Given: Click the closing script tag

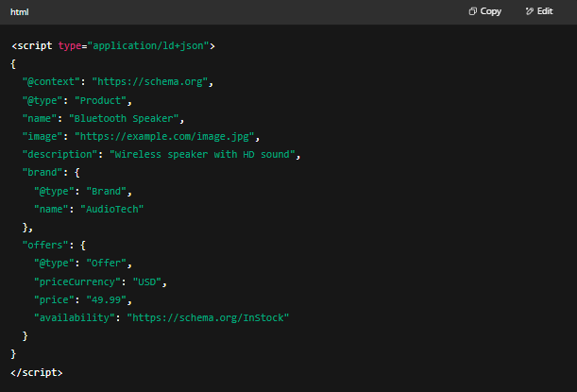Looking at the screenshot, I should pos(37,372).
